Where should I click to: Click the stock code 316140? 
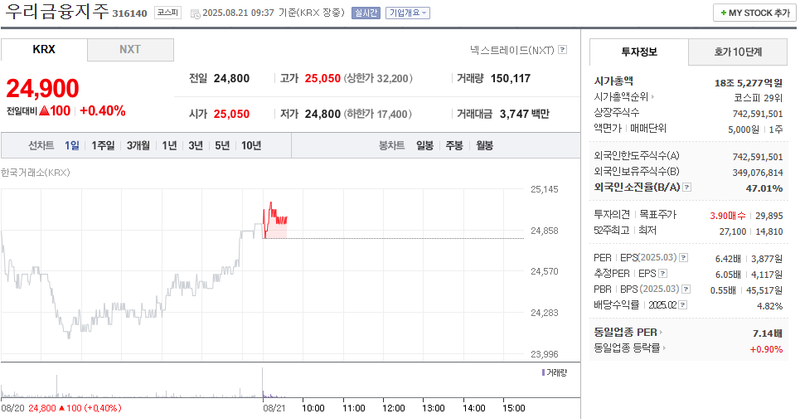[130, 13]
